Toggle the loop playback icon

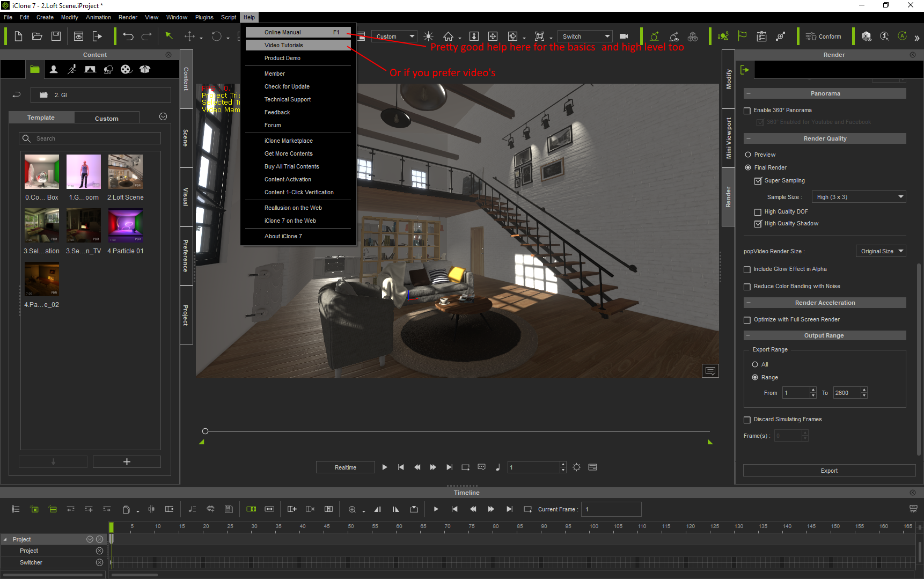pos(465,467)
